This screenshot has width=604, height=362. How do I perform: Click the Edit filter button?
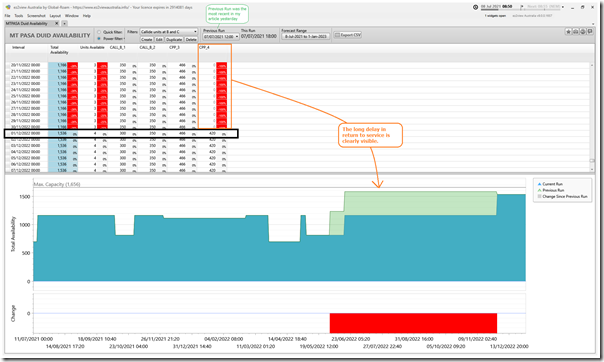[159, 39]
